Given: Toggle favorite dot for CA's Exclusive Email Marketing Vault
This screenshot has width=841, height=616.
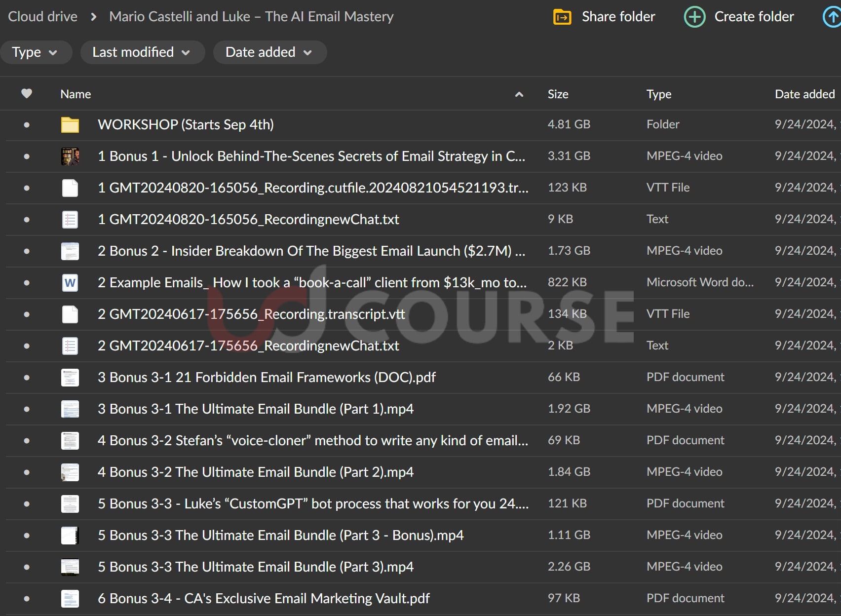Looking at the screenshot, I should 27,599.
